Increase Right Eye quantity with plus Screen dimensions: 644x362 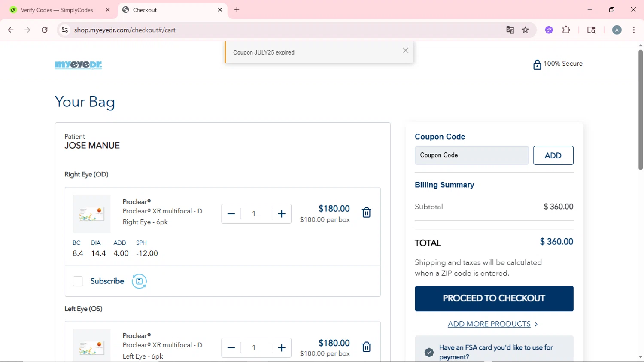282,214
